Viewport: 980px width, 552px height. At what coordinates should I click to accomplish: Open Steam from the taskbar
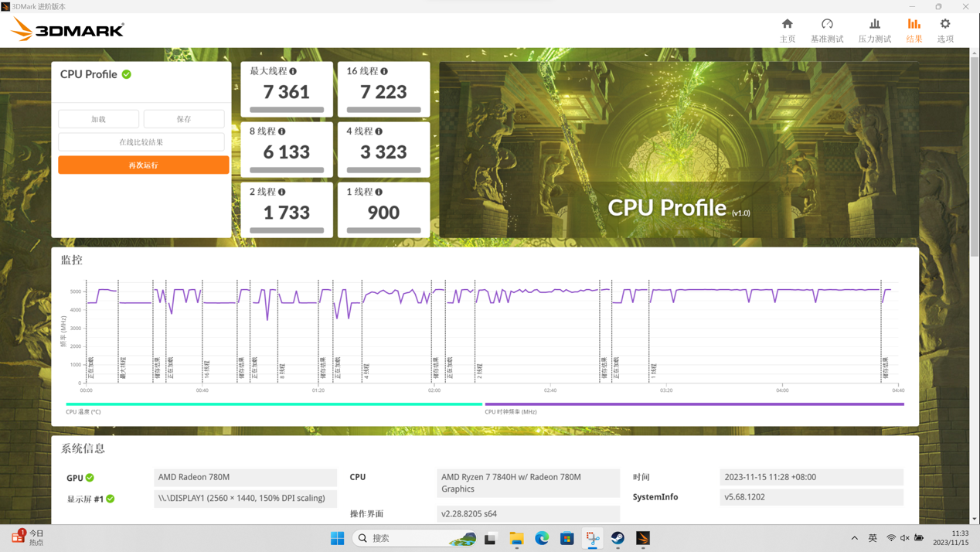(618, 538)
